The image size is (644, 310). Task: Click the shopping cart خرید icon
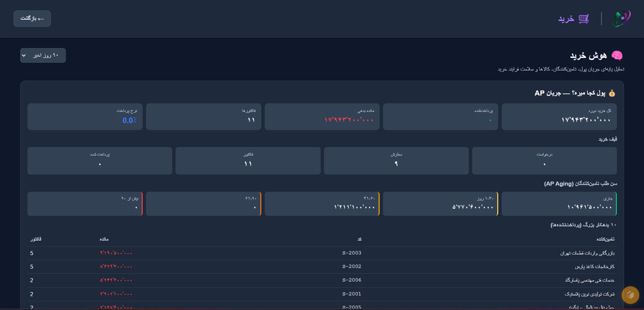(584, 19)
